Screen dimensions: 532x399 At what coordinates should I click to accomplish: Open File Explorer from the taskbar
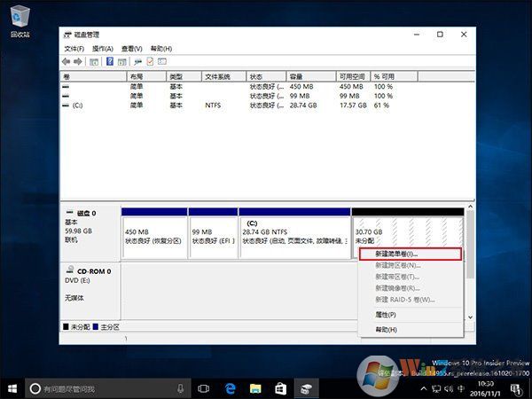(254, 388)
